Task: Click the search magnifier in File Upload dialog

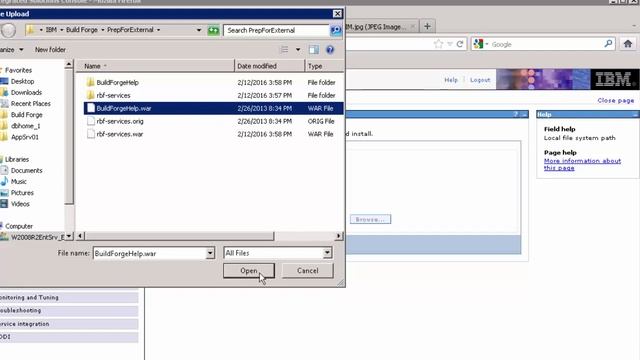Action: (336, 30)
